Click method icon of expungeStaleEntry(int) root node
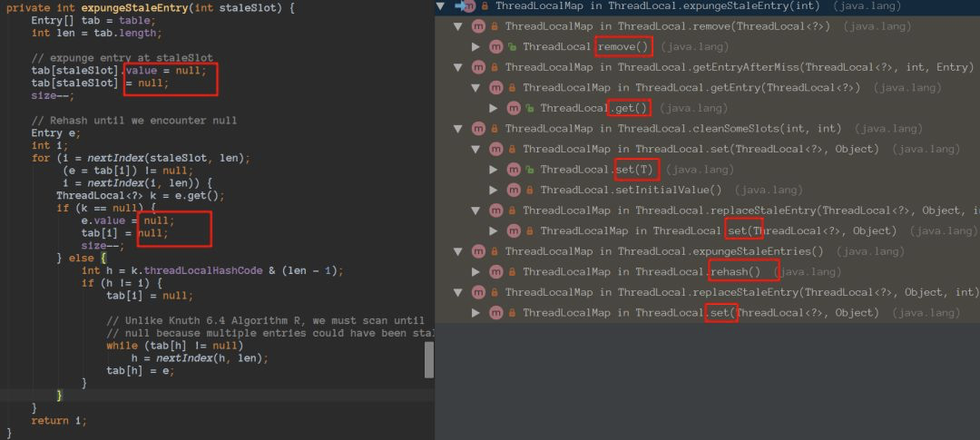 [469, 6]
